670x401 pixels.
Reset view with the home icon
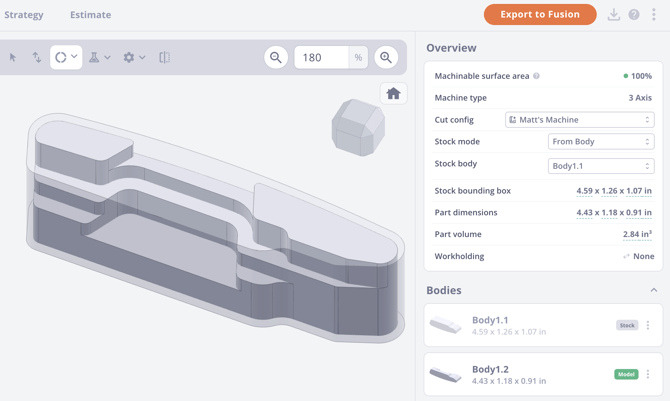[x=393, y=94]
